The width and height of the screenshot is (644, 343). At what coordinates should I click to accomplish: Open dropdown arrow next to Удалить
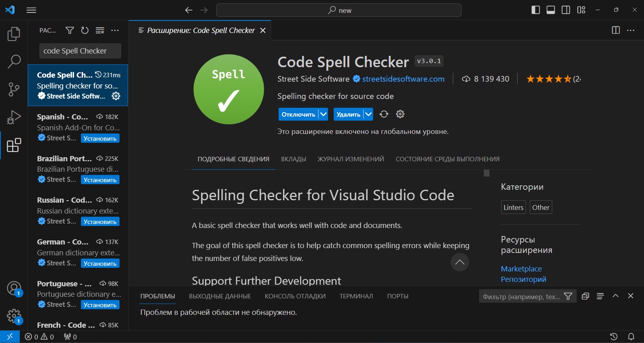[x=368, y=114]
